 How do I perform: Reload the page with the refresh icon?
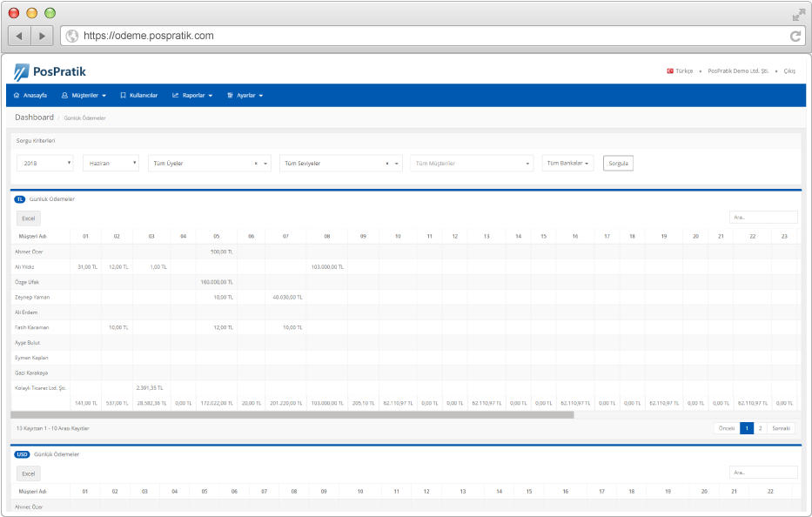795,36
